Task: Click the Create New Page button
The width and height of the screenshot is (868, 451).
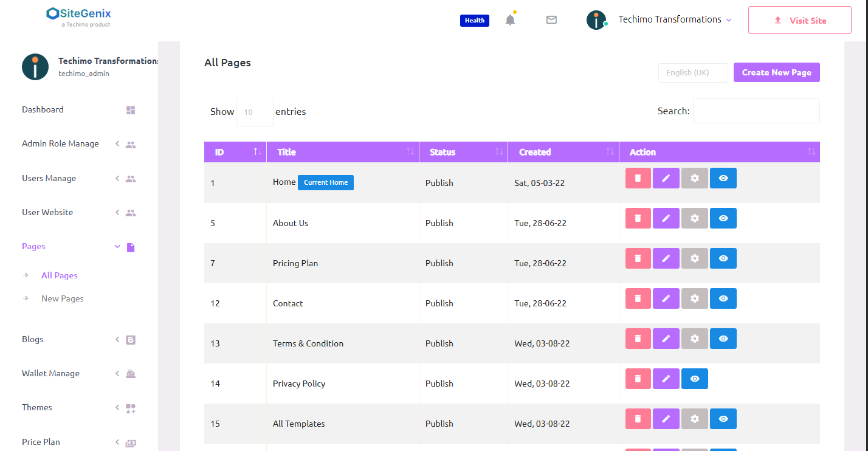Action: pos(776,72)
